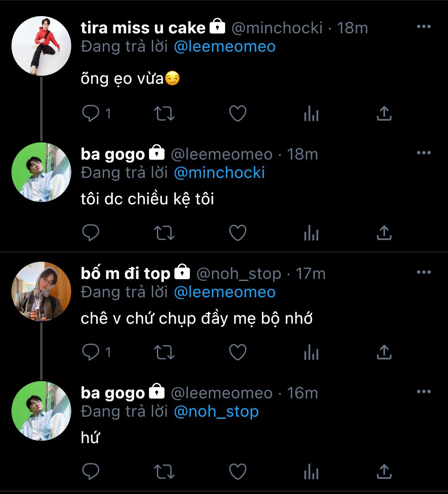Retweet the "hứ" tweet
The image size is (448, 494).
(164, 471)
